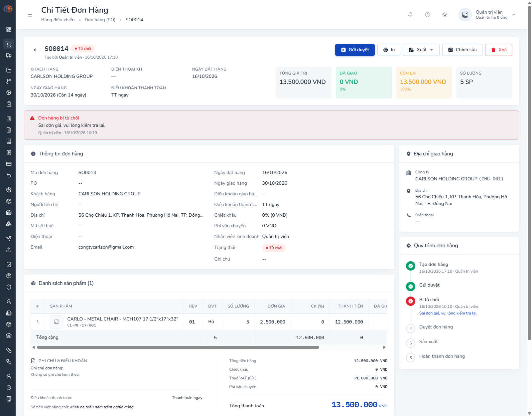Click the page vertical scrollbar
This screenshot has height=416, width=532.
(529, 172)
